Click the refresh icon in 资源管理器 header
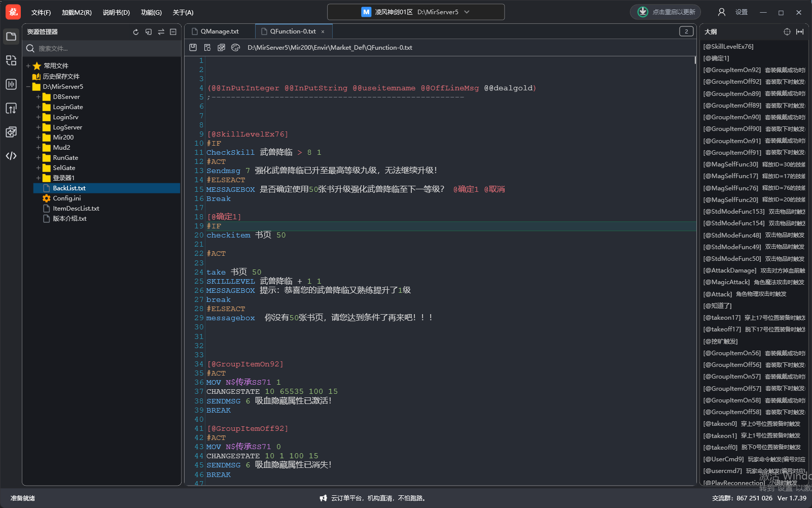 (136, 32)
